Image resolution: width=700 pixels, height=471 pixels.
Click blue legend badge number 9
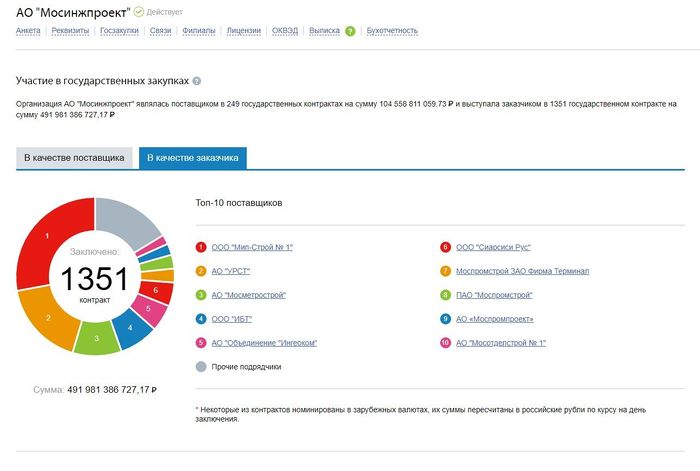click(x=445, y=319)
